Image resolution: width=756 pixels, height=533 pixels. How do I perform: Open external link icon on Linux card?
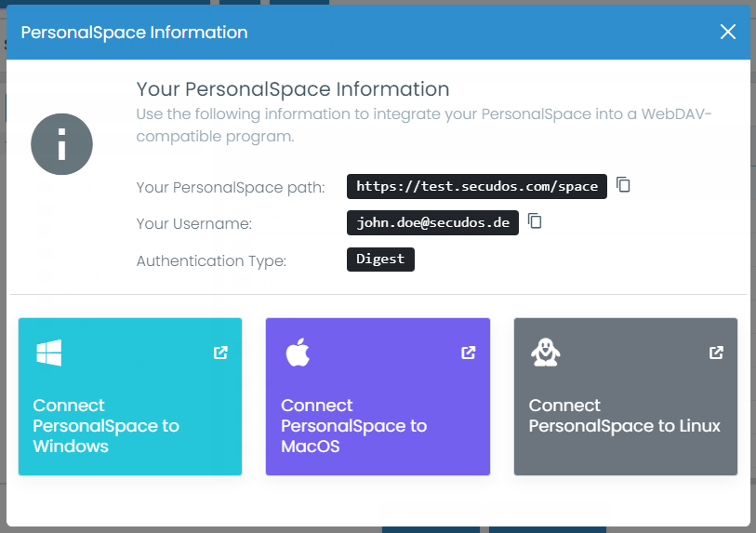(716, 353)
